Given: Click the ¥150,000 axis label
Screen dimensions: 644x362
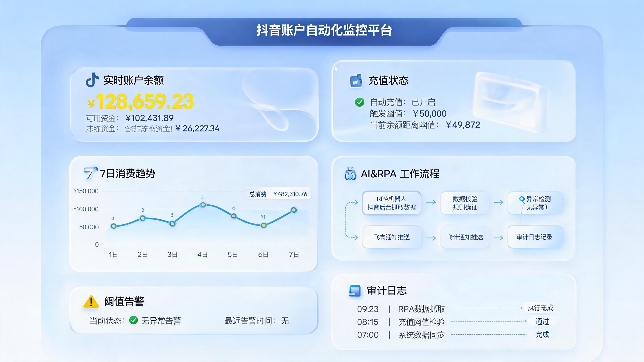Looking at the screenshot, I should click(86, 191).
